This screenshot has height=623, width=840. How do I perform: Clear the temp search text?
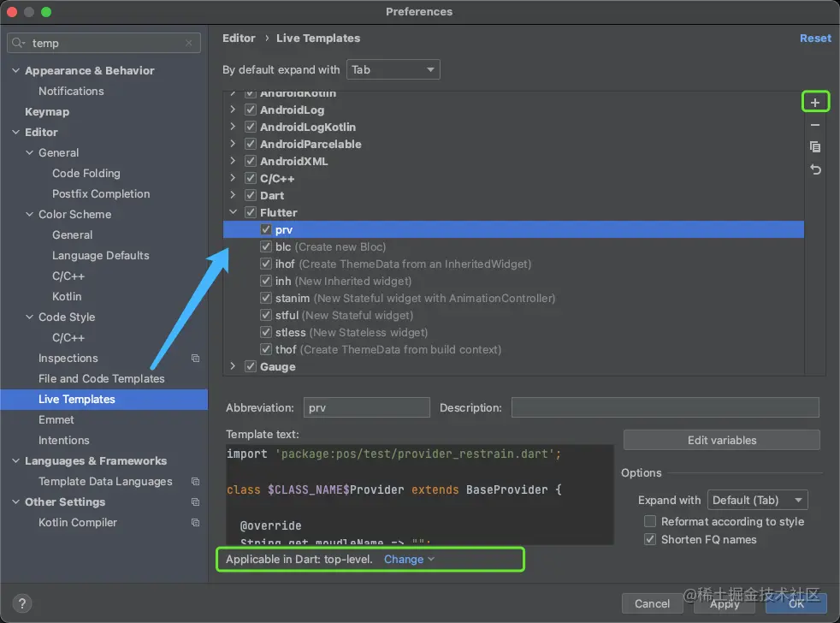pos(188,43)
